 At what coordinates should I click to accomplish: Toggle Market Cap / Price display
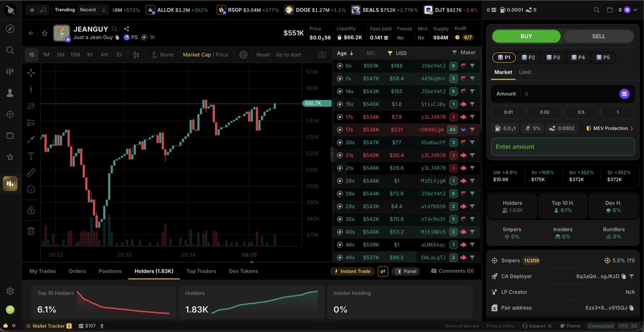[x=205, y=55]
